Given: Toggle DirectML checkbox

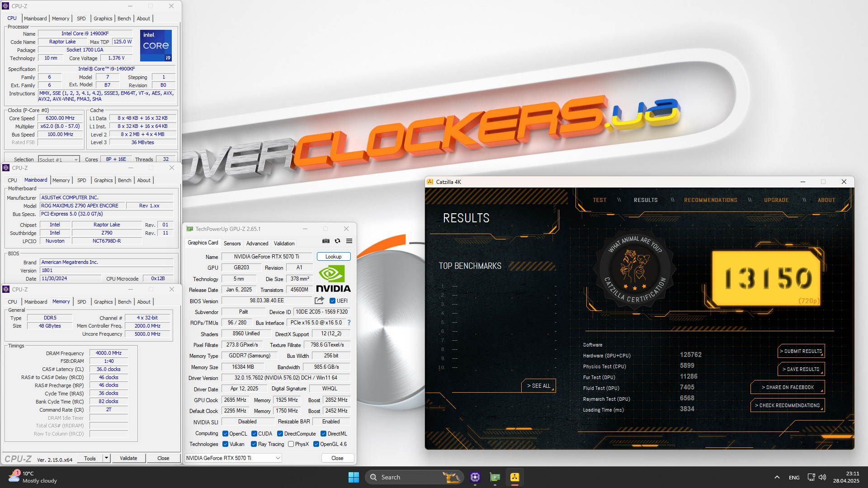Looking at the screenshot, I should 323,434.
